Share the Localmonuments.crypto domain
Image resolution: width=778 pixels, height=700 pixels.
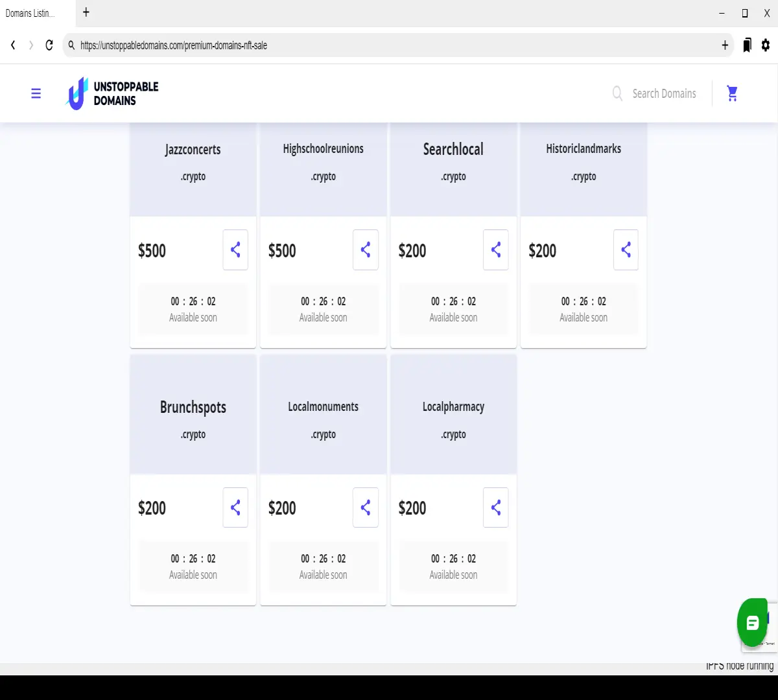tap(366, 507)
